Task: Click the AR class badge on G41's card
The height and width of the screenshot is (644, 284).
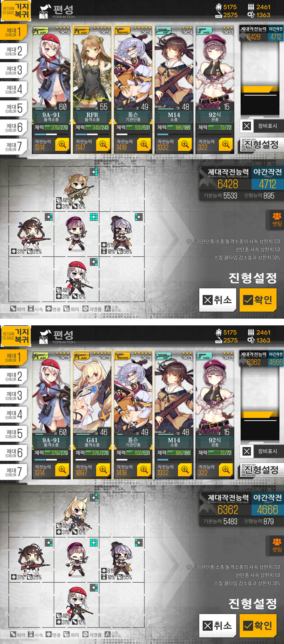Action: (82, 356)
